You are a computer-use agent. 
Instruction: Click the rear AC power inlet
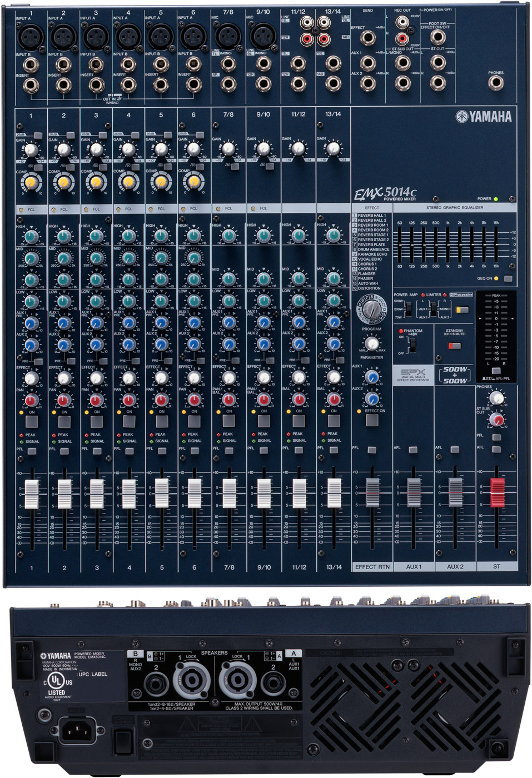point(76,731)
